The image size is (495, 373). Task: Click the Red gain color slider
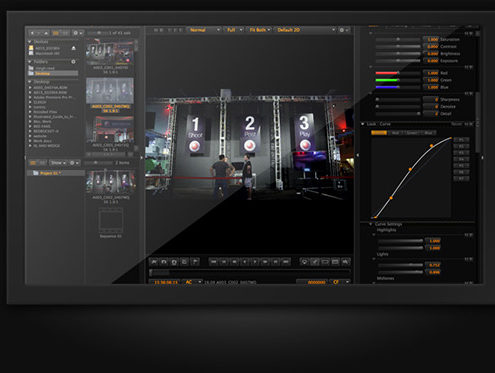point(398,73)
